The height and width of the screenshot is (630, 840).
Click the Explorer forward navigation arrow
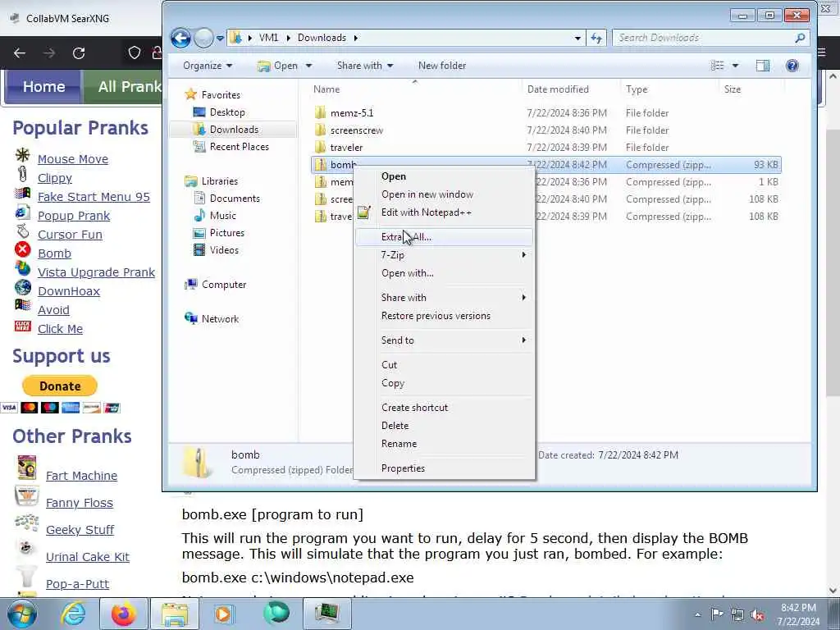pos(203,38)
